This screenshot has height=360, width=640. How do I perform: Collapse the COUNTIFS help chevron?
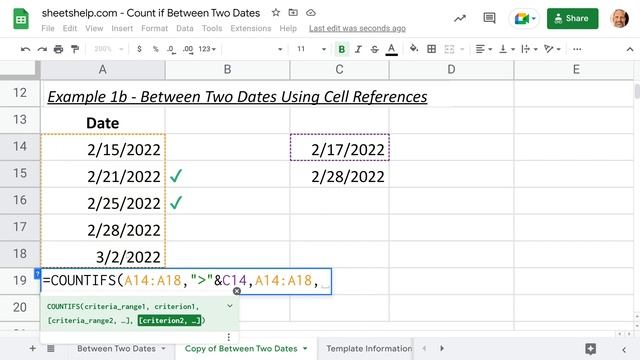[230, 306]
